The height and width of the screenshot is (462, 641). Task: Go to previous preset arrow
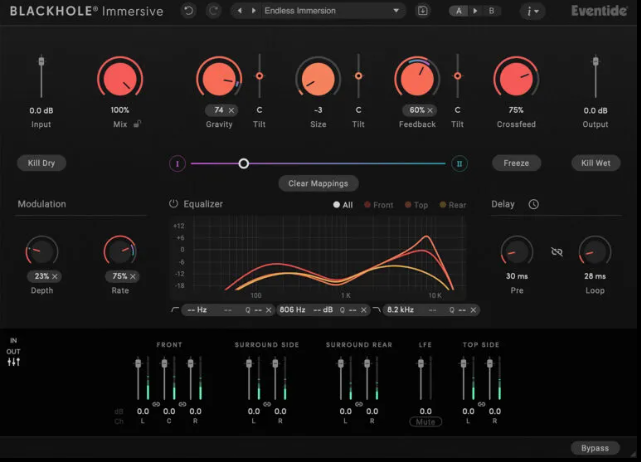point(240,11)
